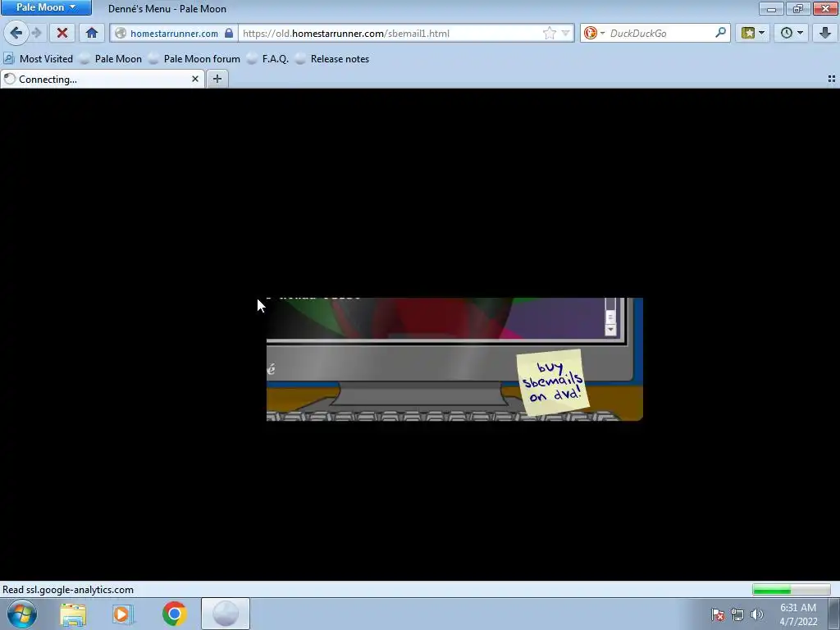The height and width of the screenshot is (630, 840).
Task: Open the tab groups grid icon
Action: [832, 80]
